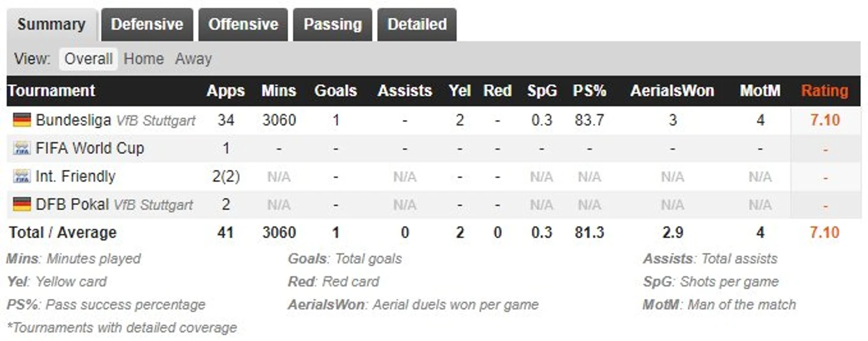Sort by AerialsWon column header
Image resolution: width=868 pixels, height=341 pixels.
pos(672,91)
